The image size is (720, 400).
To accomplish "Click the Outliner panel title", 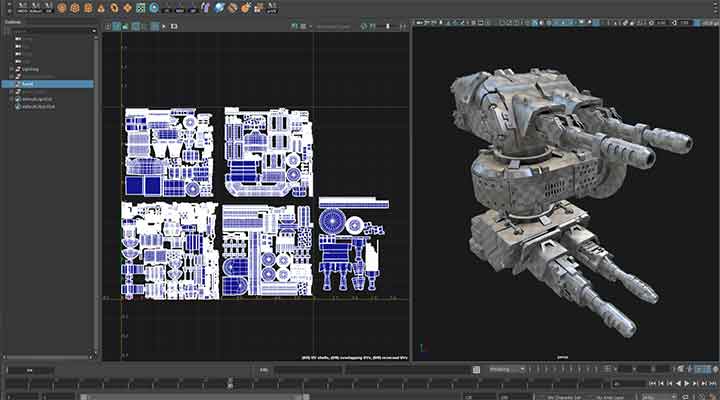I will tap(14, 20).
